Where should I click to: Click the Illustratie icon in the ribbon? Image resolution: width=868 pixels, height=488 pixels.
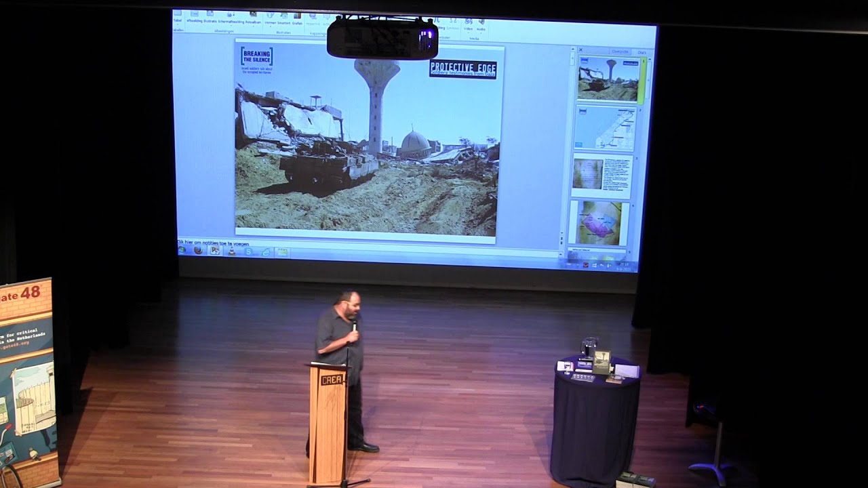[x=210, y=18]
